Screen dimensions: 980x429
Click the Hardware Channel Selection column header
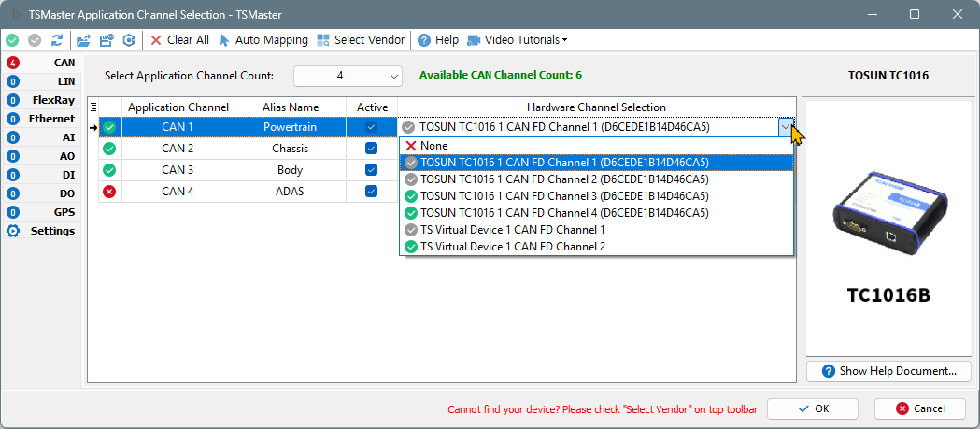coord(596,107)
